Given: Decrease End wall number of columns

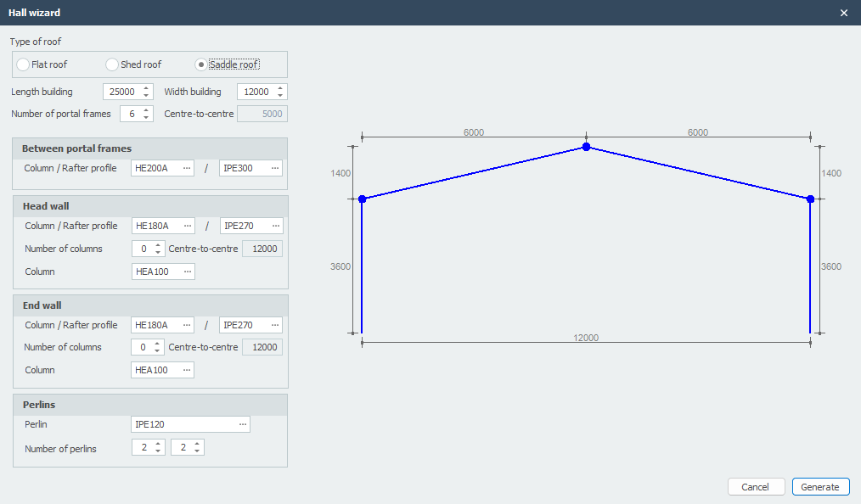Looking at the screenshot, I should pyautogui.click(x=158, y=351).
